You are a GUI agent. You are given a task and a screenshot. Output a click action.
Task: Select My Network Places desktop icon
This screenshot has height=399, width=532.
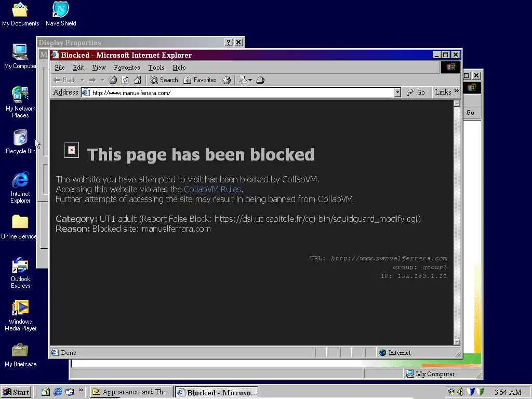point(20,102)
